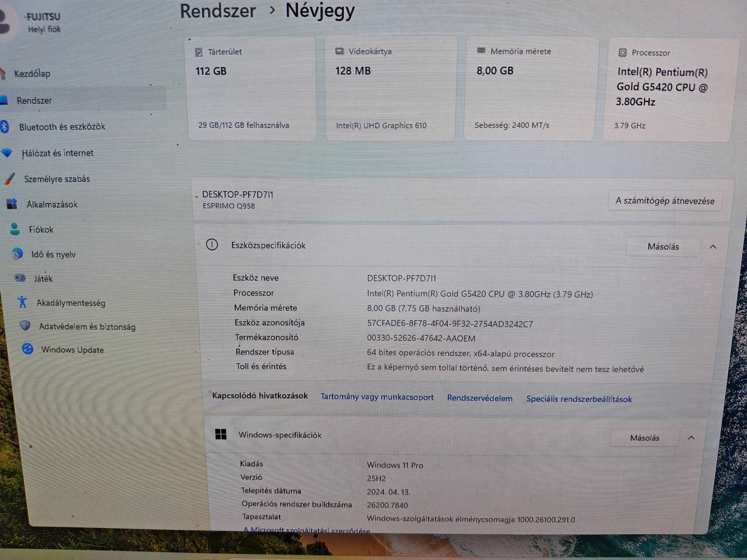Click the Memória value 8,00 GB (7,75 GB használható)
This screenshot has width=747, height=560.
tap(424, 309)
